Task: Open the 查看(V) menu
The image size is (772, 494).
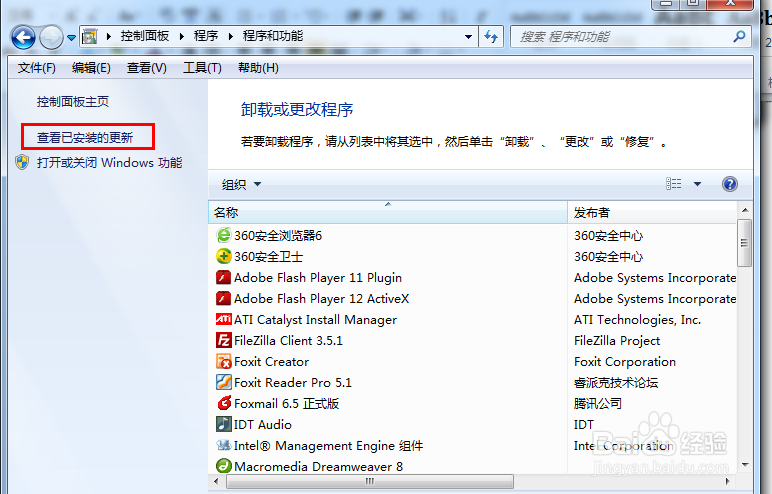Action: click(x=147, y=68)
